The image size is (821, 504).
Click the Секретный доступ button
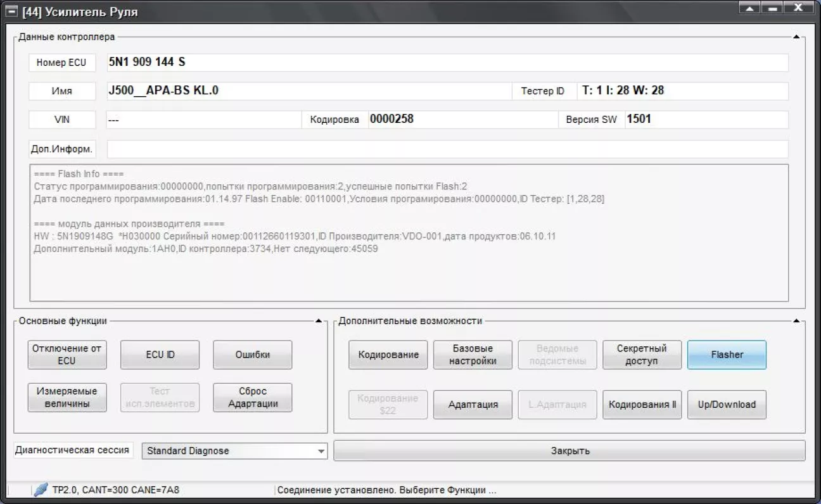(641, 355)
